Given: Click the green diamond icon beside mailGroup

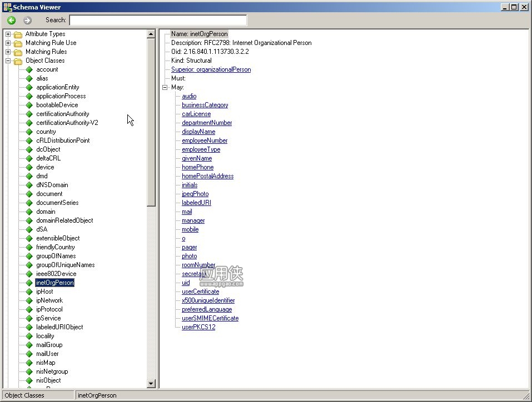Looking at the screenshot, I should point(29,345).
